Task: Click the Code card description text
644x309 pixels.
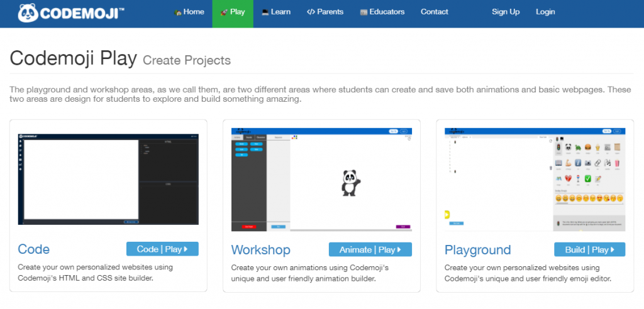Action: tap(96, 273)
